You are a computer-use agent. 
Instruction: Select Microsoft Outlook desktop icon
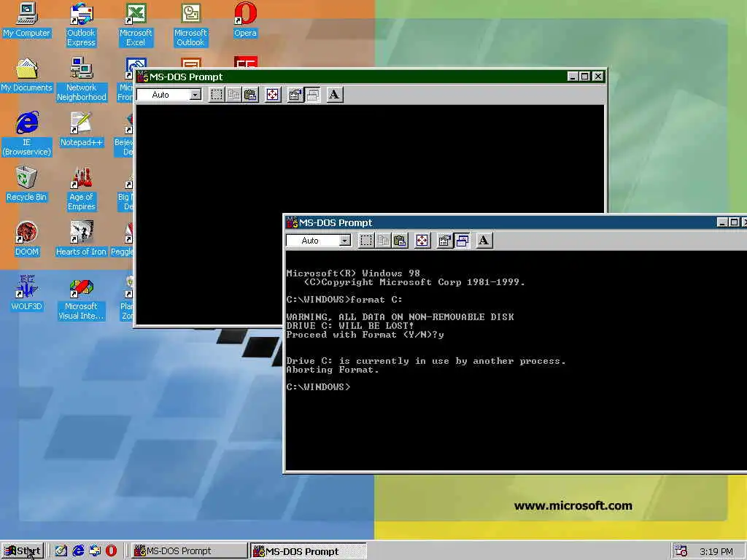tap(190, 24)
